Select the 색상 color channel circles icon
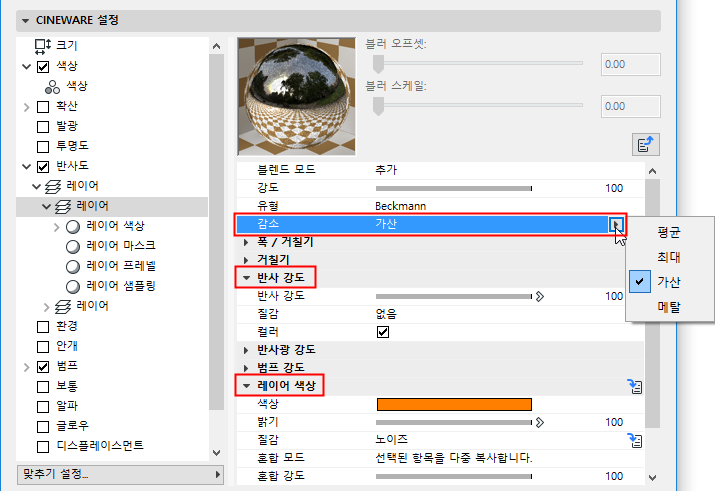 pyautogui.click(x=52, y=86)
